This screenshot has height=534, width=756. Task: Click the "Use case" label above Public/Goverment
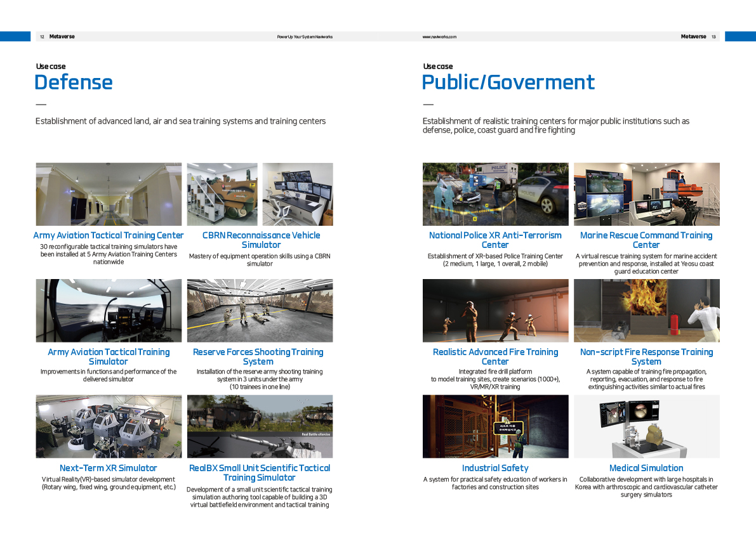click(438, 67)
